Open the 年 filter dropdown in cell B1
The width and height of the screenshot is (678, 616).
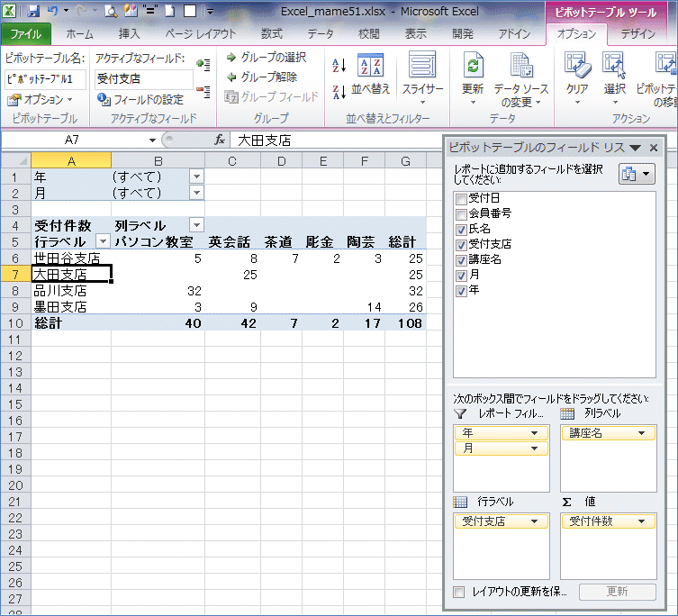tap(196, 177)
